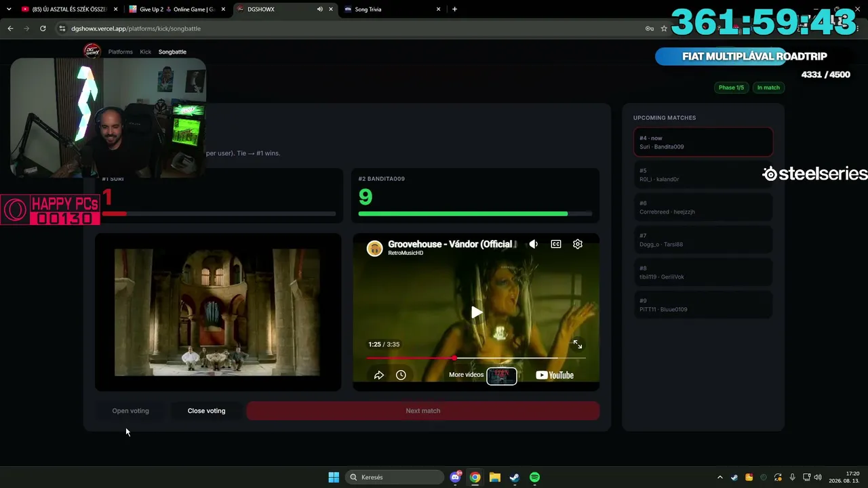Click the microphone tray icon
The height and width of the screenshot is (488, 868).
[792, 477]
